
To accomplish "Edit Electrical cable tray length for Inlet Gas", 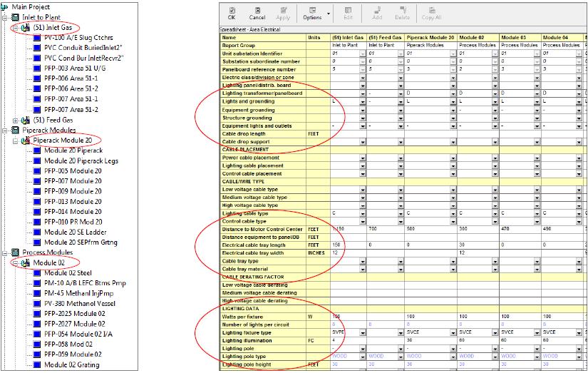I will [349, 245].
